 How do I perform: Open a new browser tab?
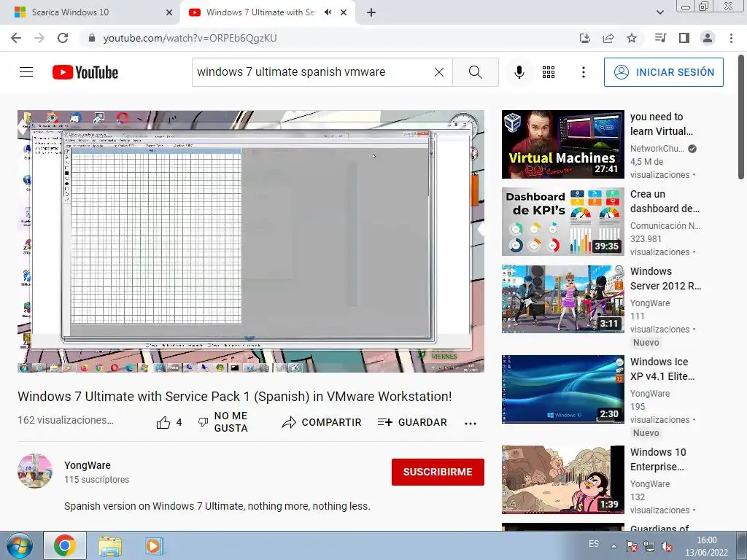point(371,12)
